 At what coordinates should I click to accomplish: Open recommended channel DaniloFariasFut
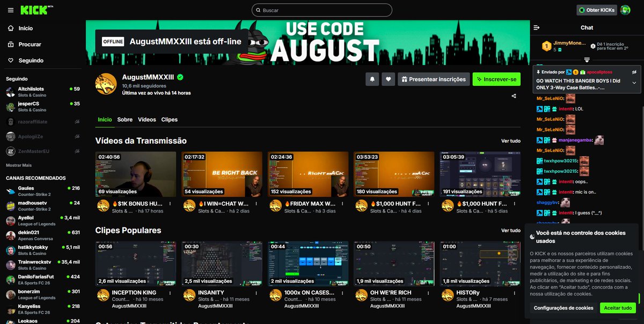[42, 279]
